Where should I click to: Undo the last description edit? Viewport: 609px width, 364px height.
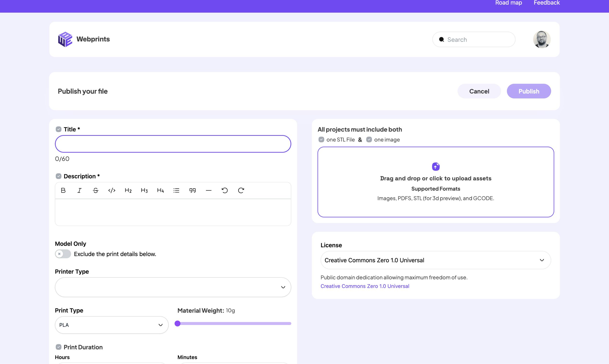coord(225,190)
